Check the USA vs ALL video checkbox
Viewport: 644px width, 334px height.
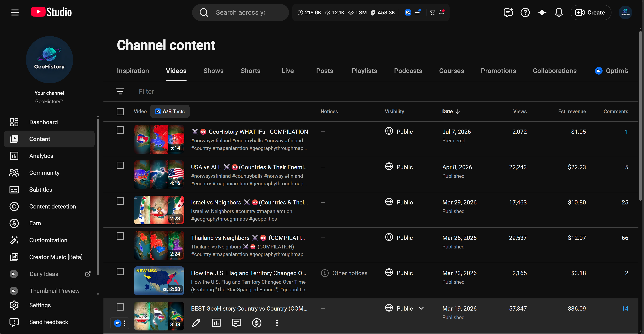coord(120,165)
